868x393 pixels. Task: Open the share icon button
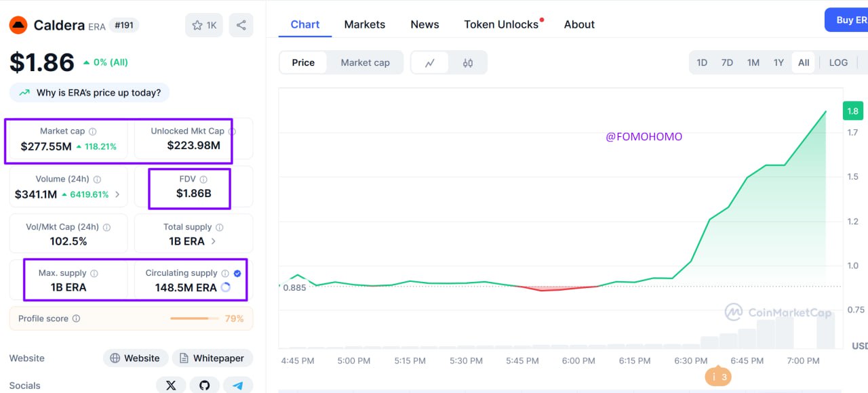[x=241, y=25]
